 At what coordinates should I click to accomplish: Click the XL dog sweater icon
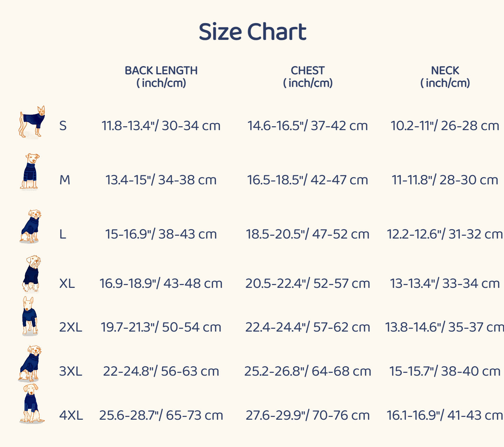point(31,274)
